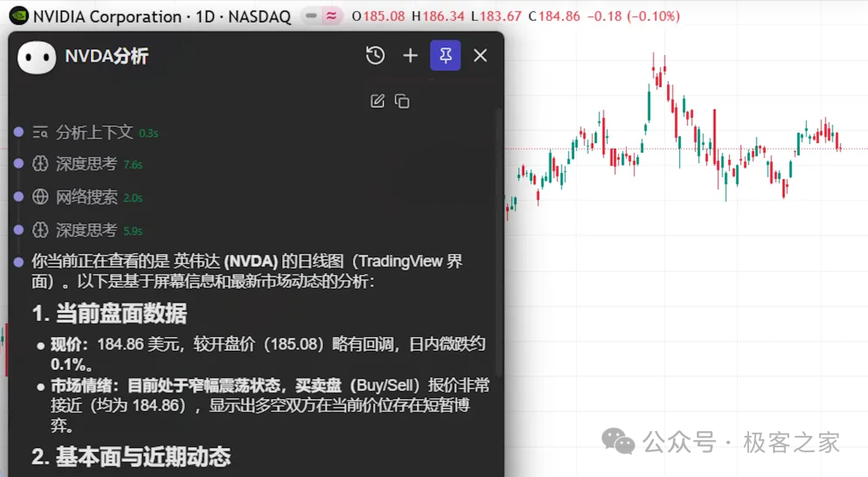This screenshot has height=477, width=868.
Task: Open the chat history clock icon
Action: coord(375,56)
